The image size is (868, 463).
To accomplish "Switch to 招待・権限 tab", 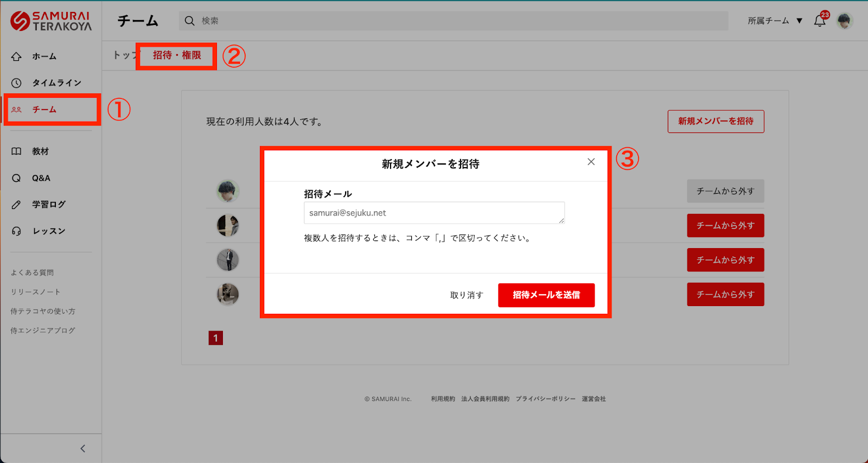I will [x=177, y=55].
